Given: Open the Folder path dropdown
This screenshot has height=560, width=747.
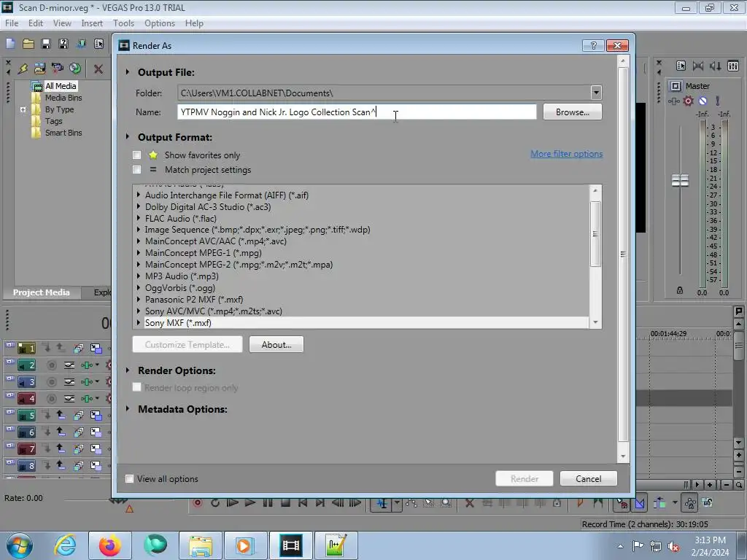Looking at the screenshot, I should pyautogui.click(x=596, y=93).
